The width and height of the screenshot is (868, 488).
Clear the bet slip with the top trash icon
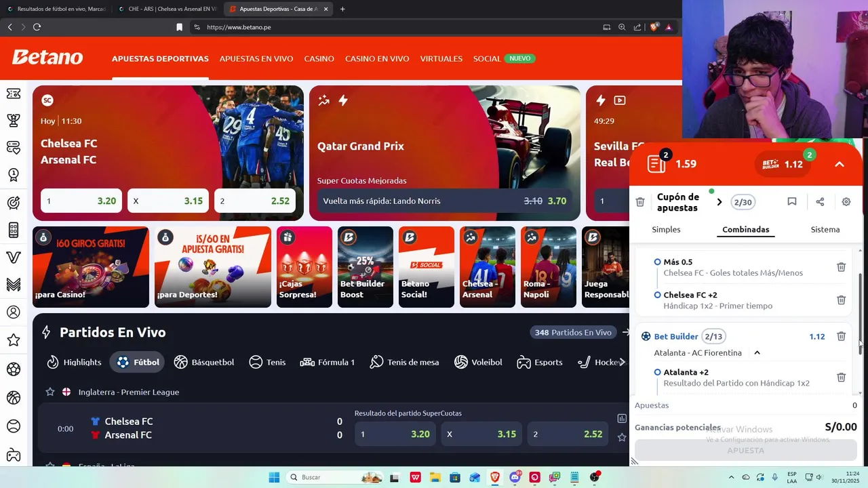click(x=640, y=202)
